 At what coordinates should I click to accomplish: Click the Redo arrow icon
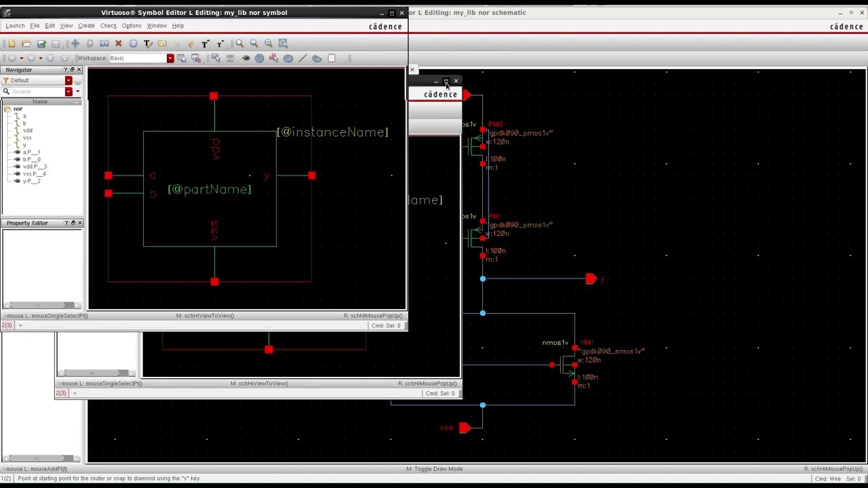(191, 43)
